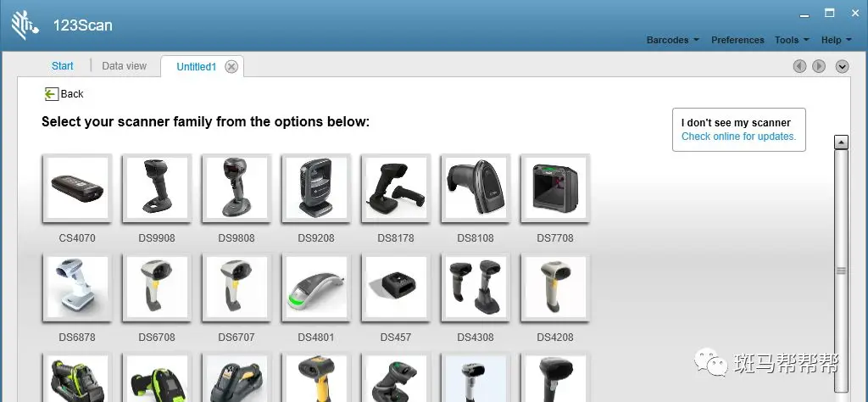Navigate to previous tab with left arrow

(799, 66)
